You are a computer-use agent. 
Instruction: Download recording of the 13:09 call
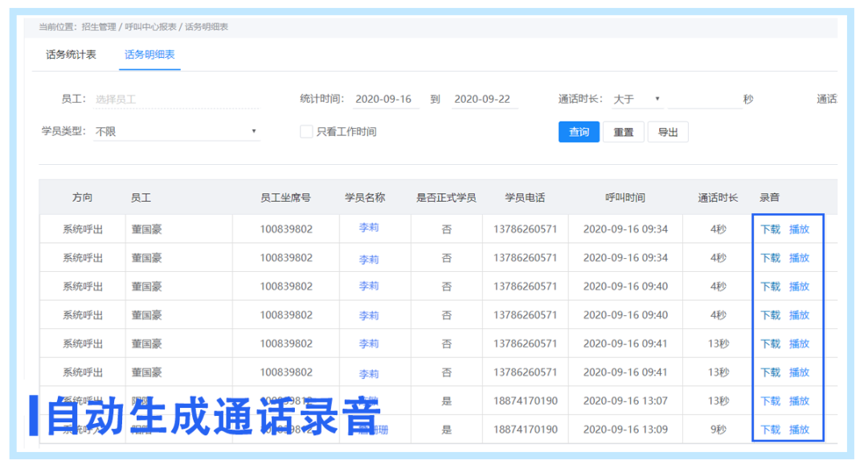click(770, 430)
